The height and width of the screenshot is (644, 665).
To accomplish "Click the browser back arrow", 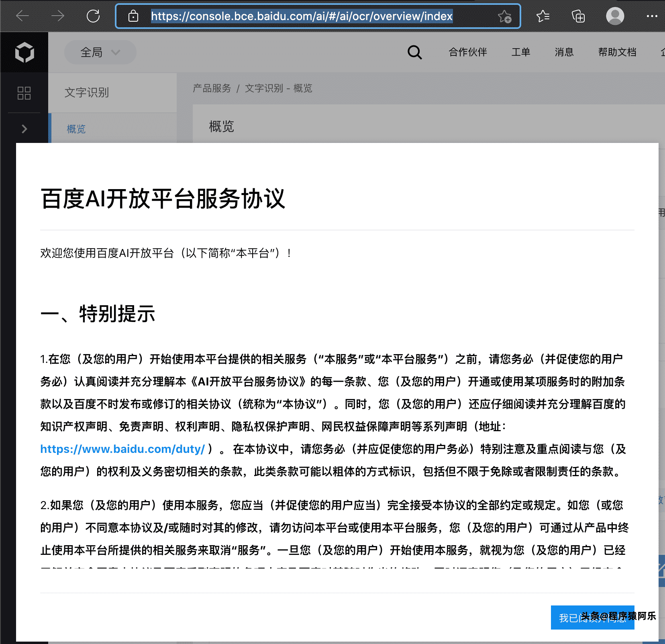I will click(x=22, y=16).
